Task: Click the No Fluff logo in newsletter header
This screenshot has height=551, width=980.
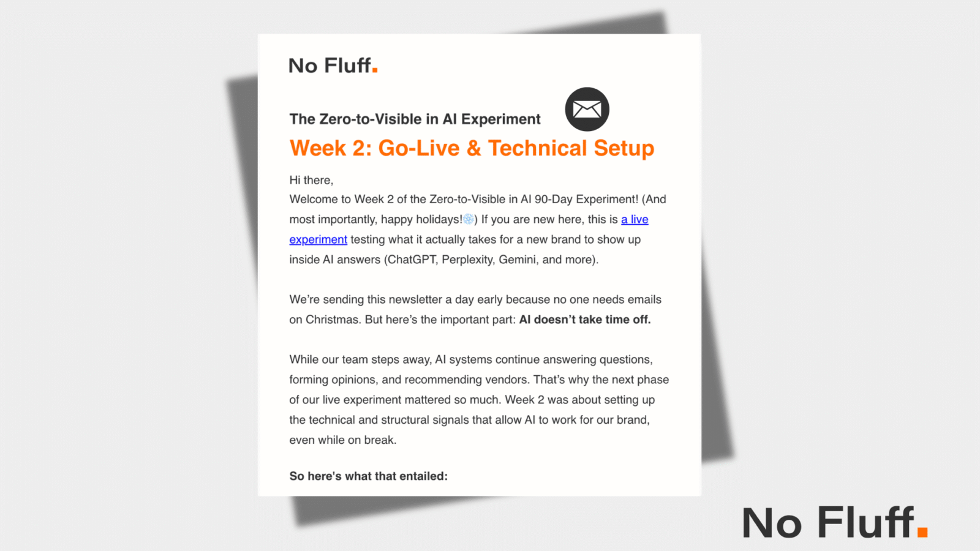Action: (330, 66)
